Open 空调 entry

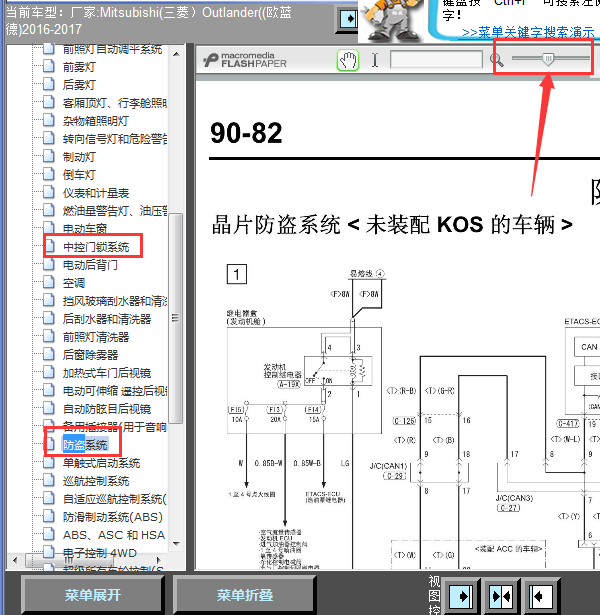coord(74,283)
